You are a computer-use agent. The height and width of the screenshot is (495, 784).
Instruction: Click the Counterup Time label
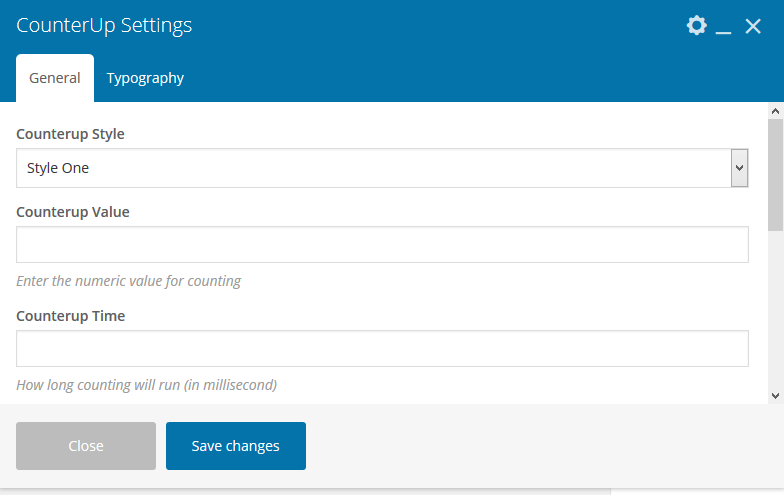pyautogui.click(x=71, y=316)
